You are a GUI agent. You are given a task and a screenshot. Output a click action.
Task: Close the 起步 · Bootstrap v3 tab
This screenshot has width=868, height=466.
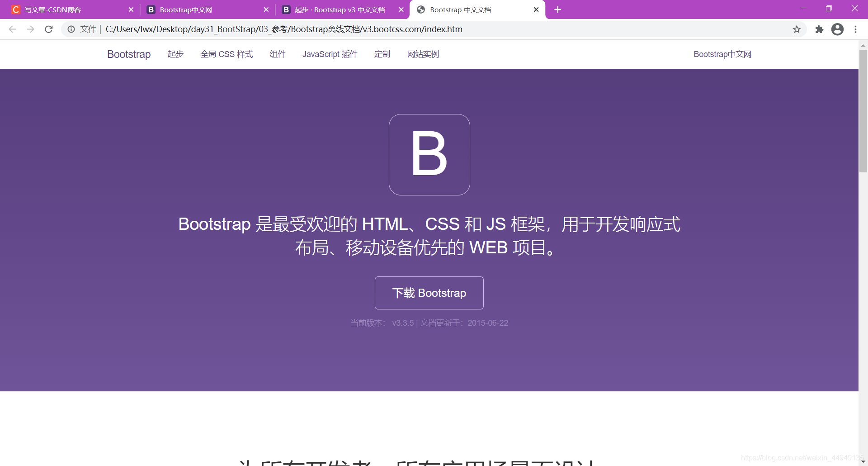[x=401, y=10]
